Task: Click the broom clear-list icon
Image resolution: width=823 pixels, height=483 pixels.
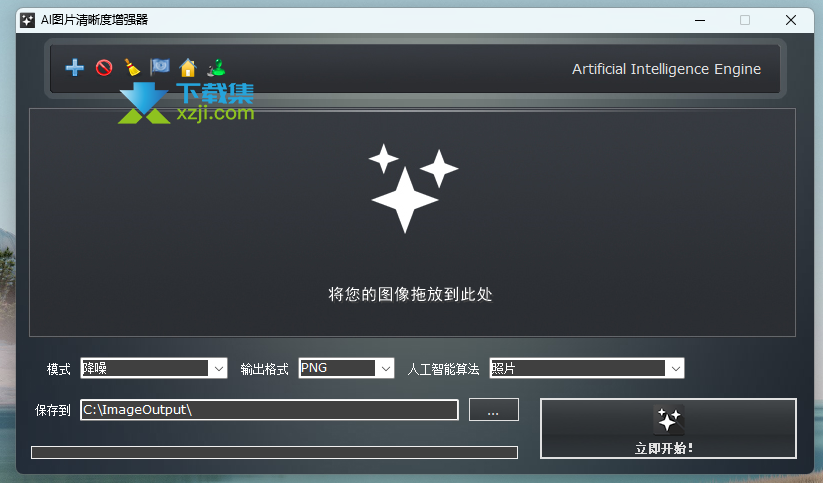Action: click(132, 68)
